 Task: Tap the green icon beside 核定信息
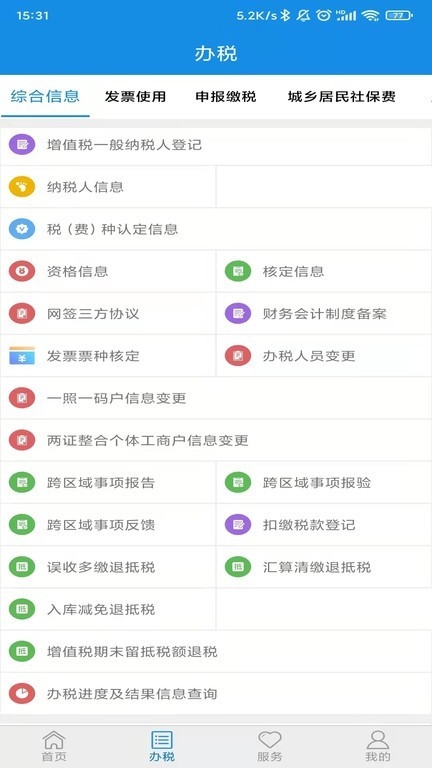(238, 271)
